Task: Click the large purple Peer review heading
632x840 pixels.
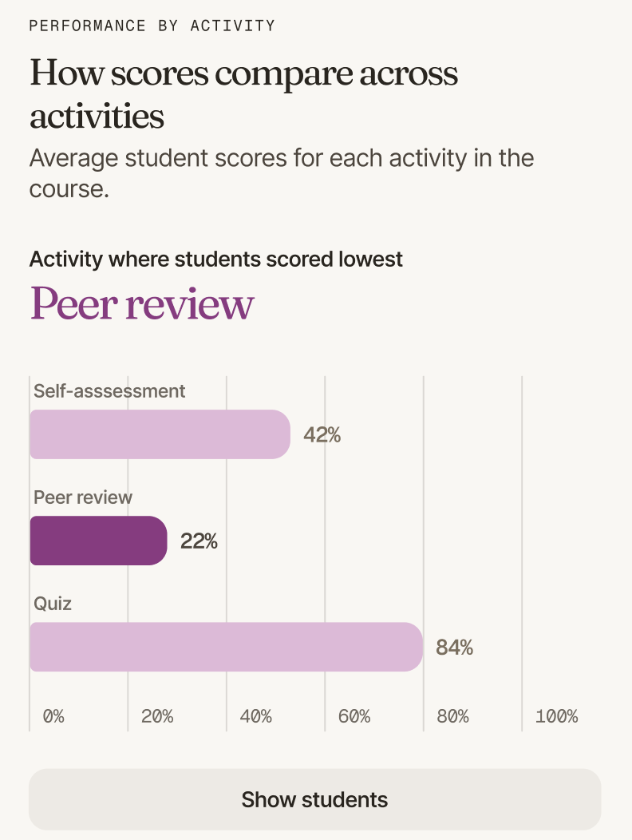Action: [142, 303]
